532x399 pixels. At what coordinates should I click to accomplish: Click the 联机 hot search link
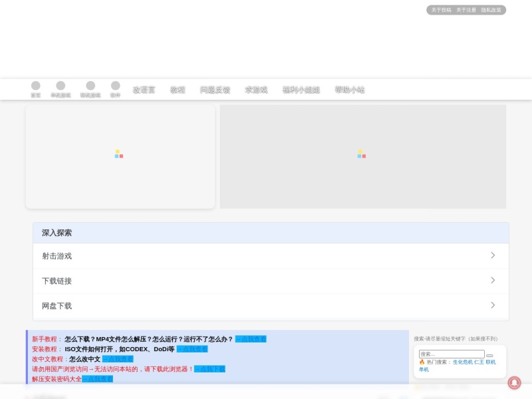point(491,362)
